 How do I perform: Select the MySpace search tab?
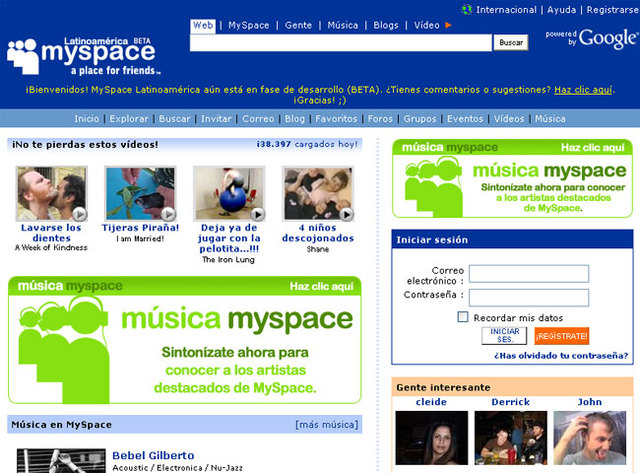pyautogui.click(x=249, y=26)
